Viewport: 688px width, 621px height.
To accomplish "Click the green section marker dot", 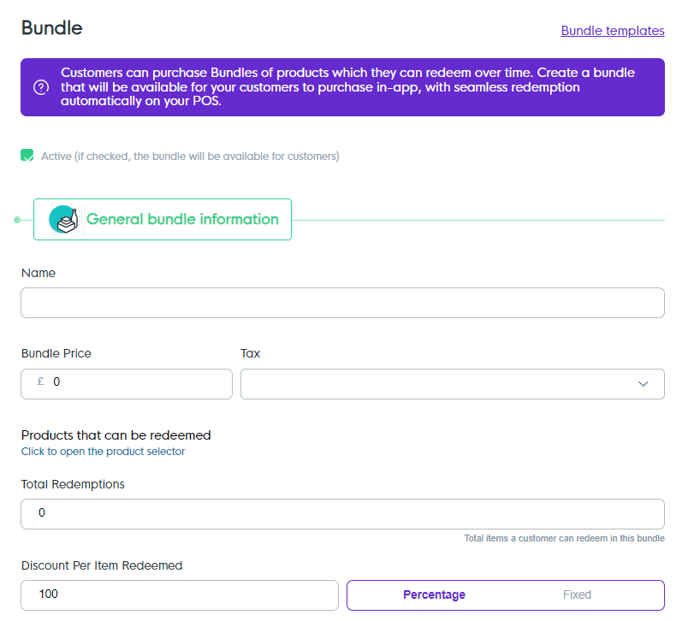I will pos(18,219).
